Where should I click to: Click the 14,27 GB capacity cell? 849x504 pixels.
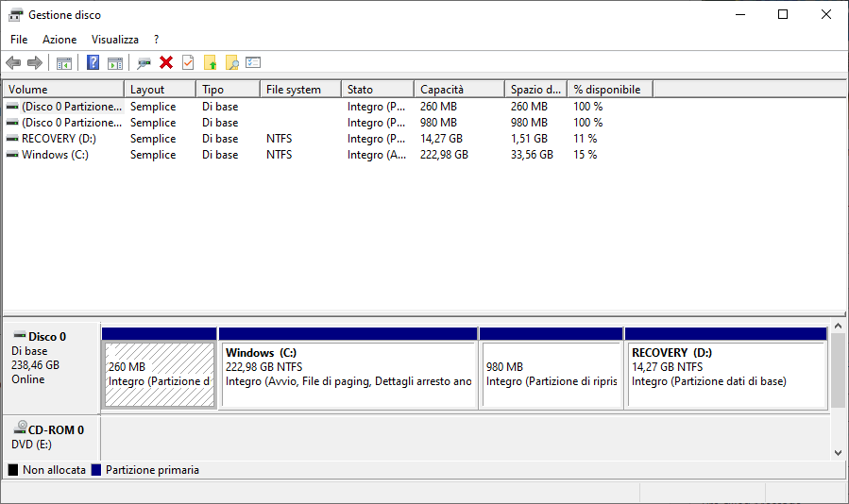[441, 139]
